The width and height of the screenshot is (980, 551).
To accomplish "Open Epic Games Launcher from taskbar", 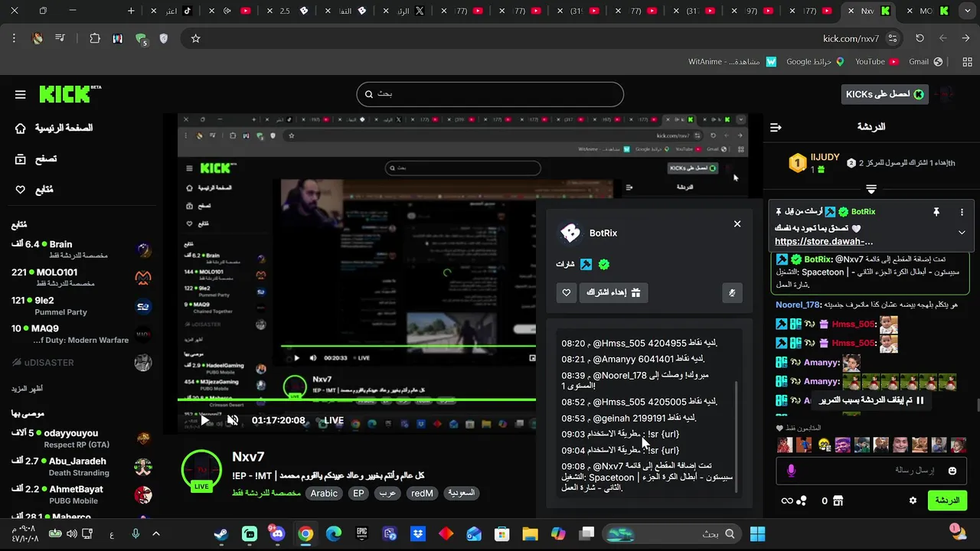I will click(x=362, y=533).
